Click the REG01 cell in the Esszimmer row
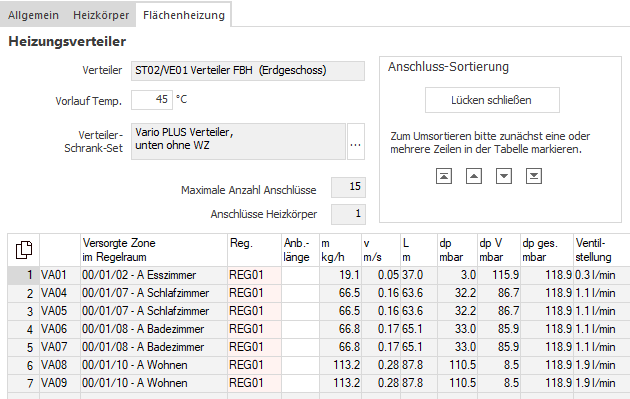 tap(254, 275)
